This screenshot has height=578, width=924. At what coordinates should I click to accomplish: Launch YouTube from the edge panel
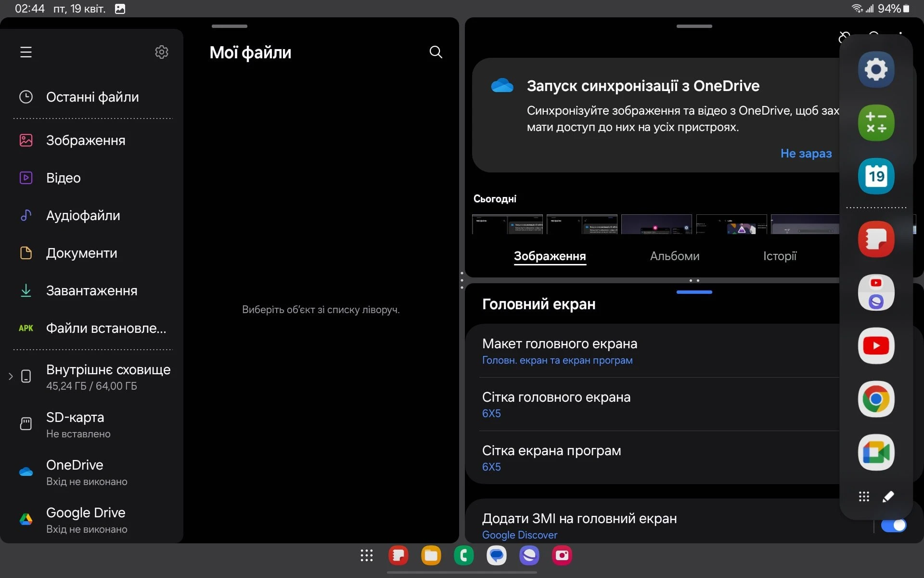[876, 346]
